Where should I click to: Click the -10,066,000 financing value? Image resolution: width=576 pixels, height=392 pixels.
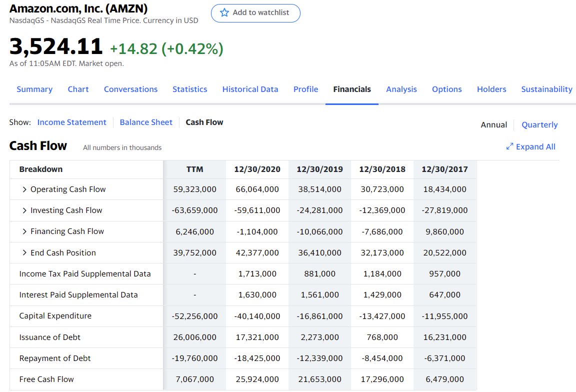pos(319,232)
